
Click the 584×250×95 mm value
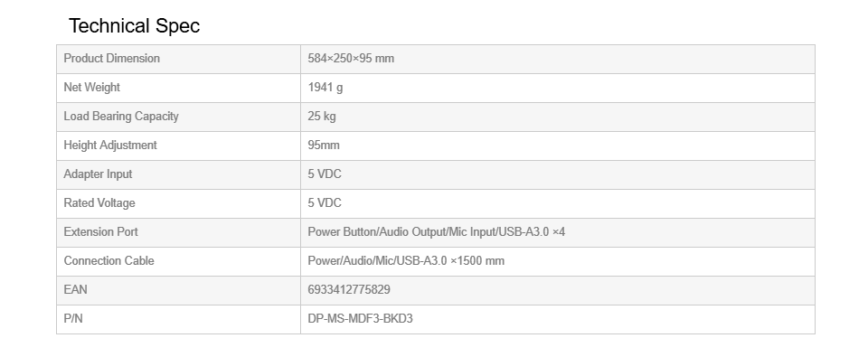(x=351, y=59)
